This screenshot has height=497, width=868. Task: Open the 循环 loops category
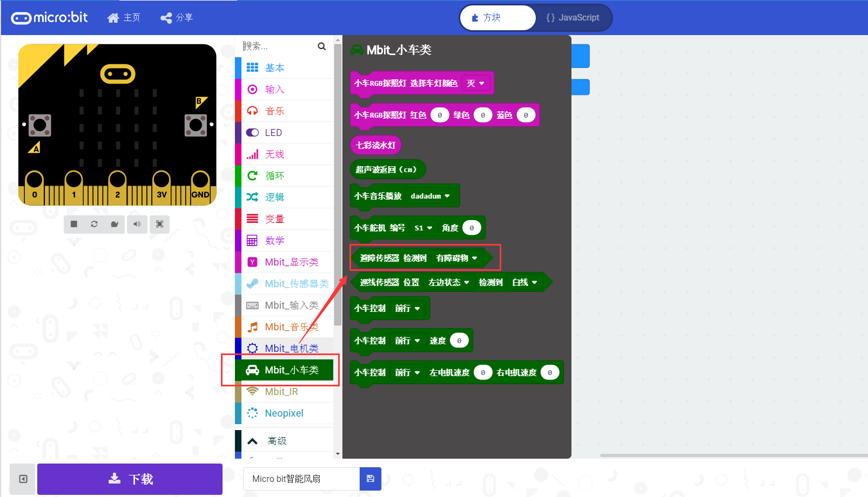click(284, 176)
